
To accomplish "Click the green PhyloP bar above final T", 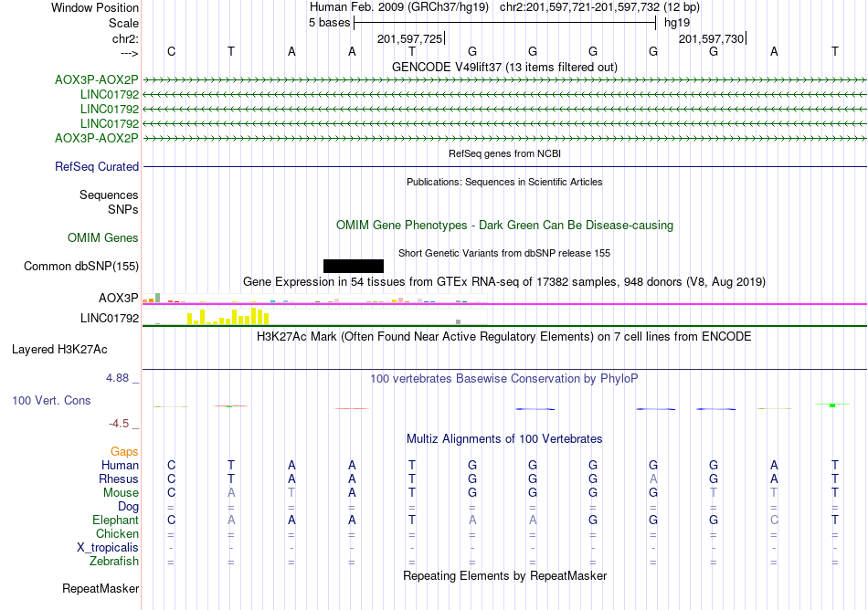I will tap(832, 405).
